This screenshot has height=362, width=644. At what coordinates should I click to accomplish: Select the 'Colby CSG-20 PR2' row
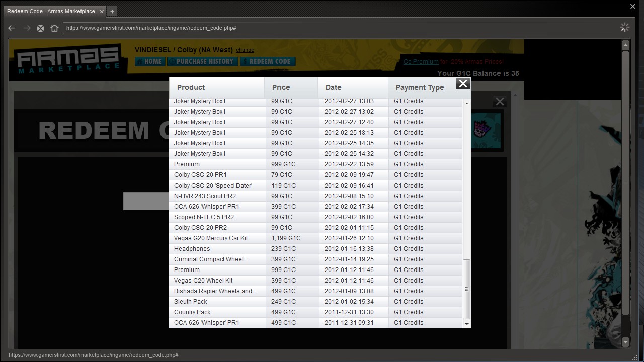(315, 228)
